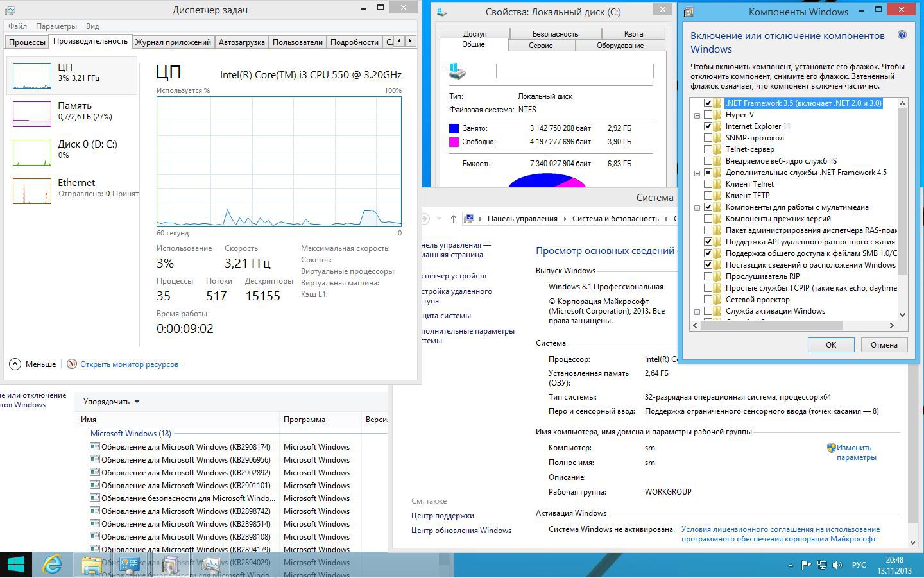Enable the Клиент Telnet checkbox
The image size is (924, 578).
tap(708, 184)
